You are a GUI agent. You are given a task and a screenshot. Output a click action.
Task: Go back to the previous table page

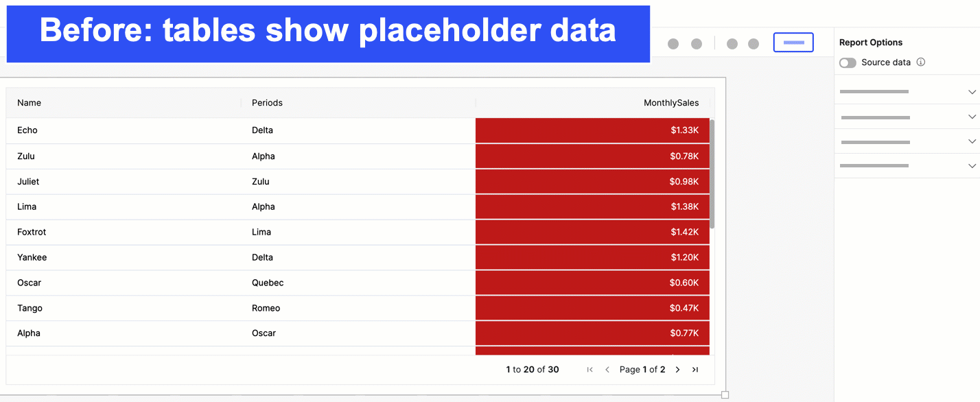pos(607,369)
